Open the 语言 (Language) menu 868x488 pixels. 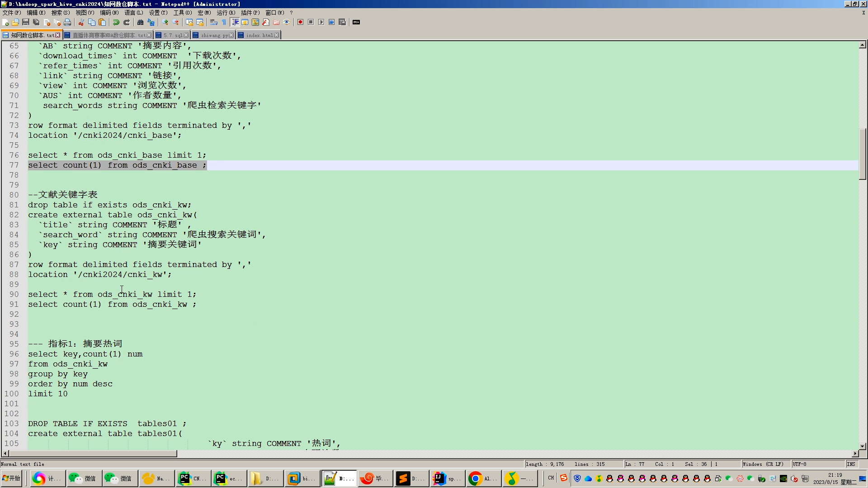click(x=133, y=13)
